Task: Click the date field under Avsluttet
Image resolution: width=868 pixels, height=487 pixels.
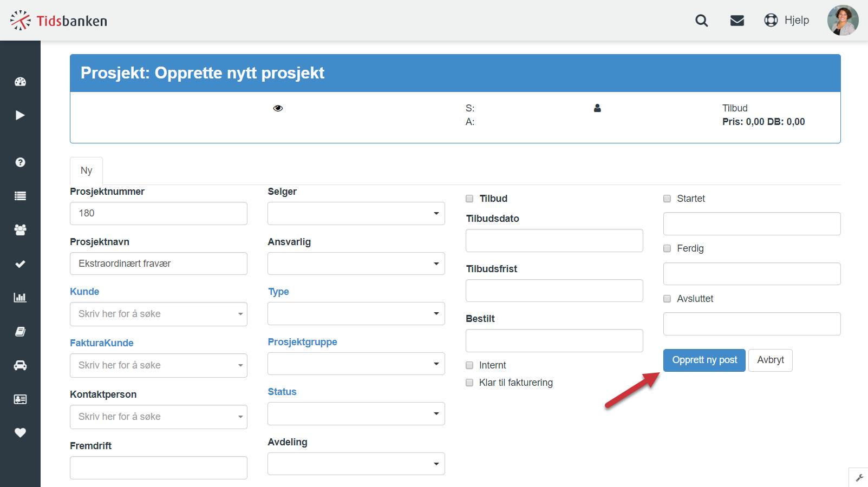Action: point(752,324)
